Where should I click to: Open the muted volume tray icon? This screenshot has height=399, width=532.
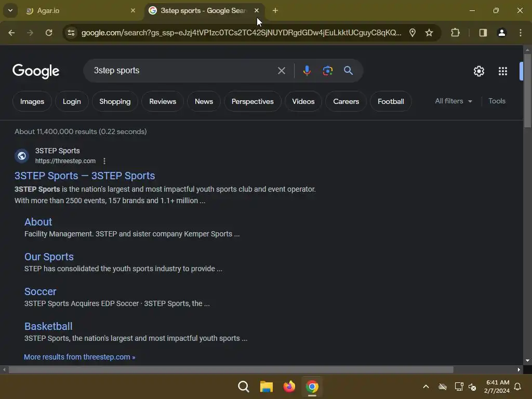472,387
